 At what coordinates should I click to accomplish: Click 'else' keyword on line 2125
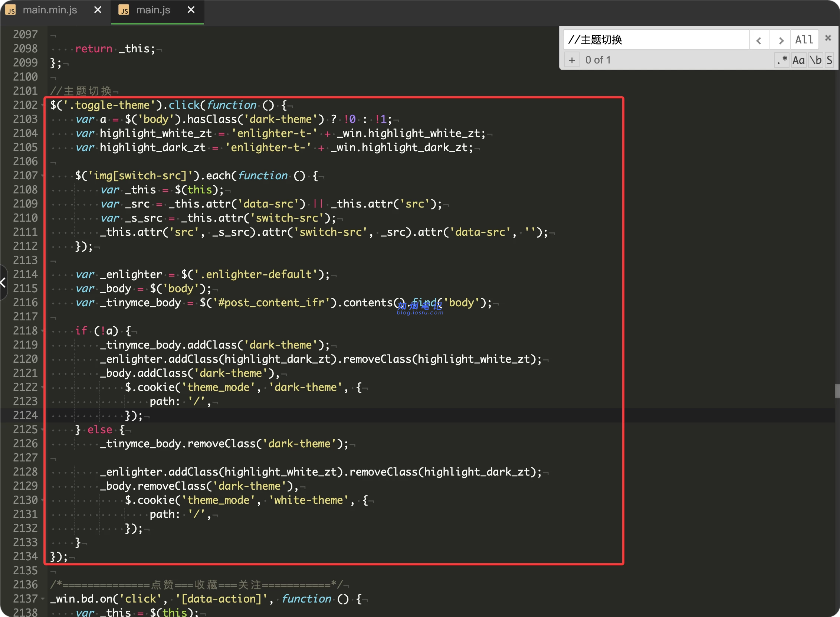[x=100, y=430]
